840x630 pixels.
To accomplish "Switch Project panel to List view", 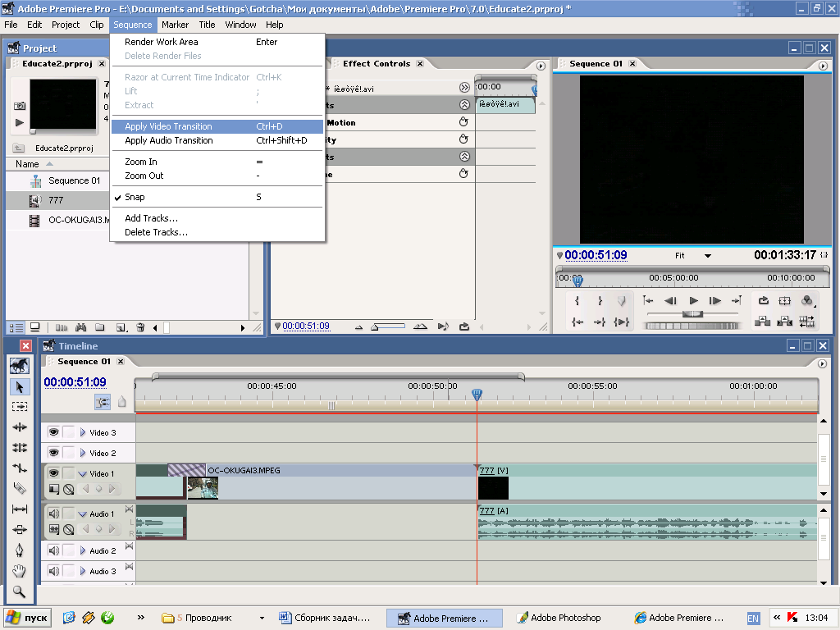I will pos(16,327).
